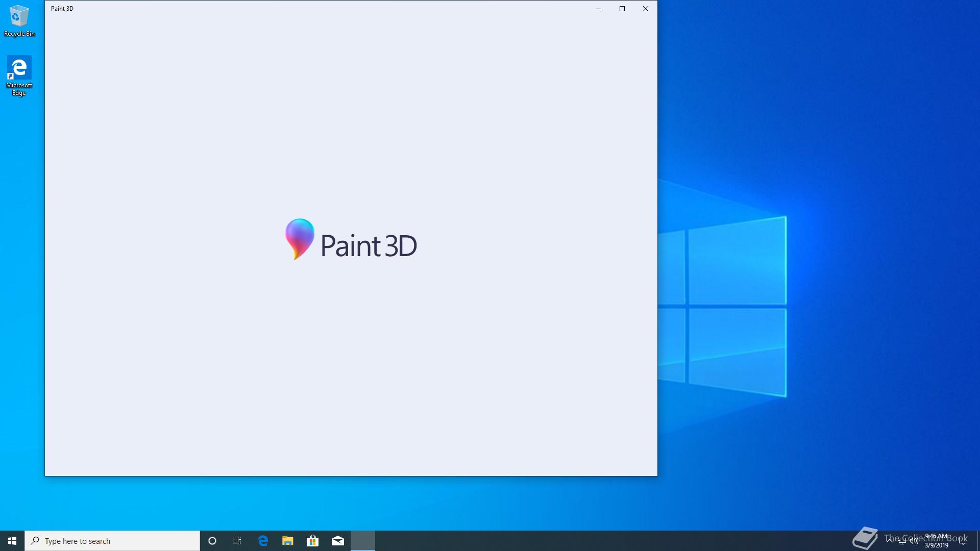Image resolution: width=980 pixels, height=551 pixels.
Task: Close the Paint 3D window
Action: coord(646,9)
